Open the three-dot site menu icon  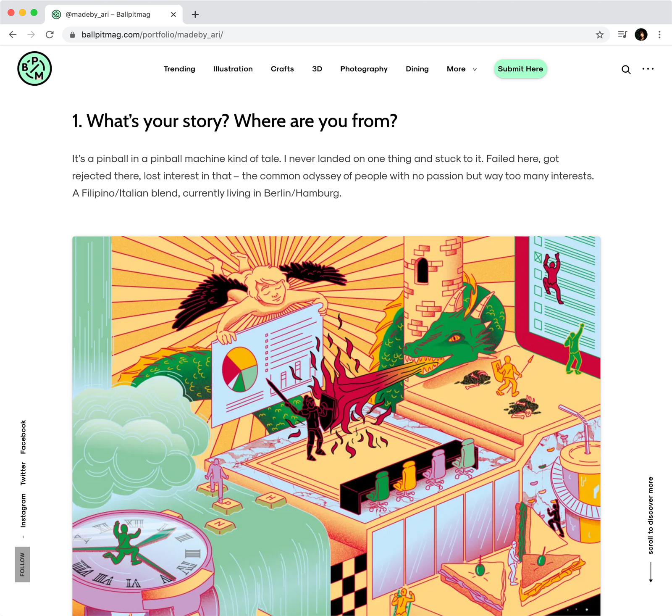(648, 68)
